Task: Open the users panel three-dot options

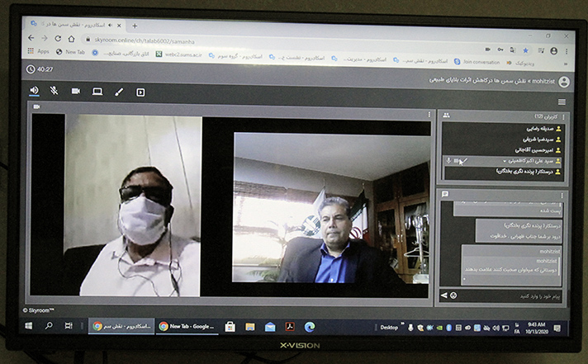Action: click(x=563, y=117)
